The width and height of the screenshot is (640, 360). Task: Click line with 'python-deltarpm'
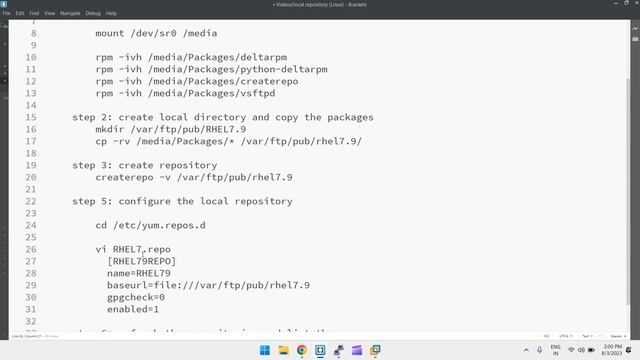point(211,69)
